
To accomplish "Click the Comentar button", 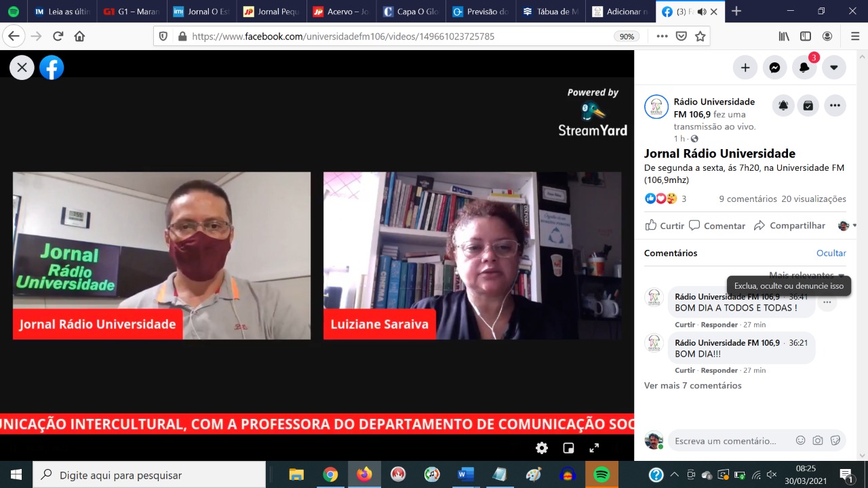I will [717, 226].
